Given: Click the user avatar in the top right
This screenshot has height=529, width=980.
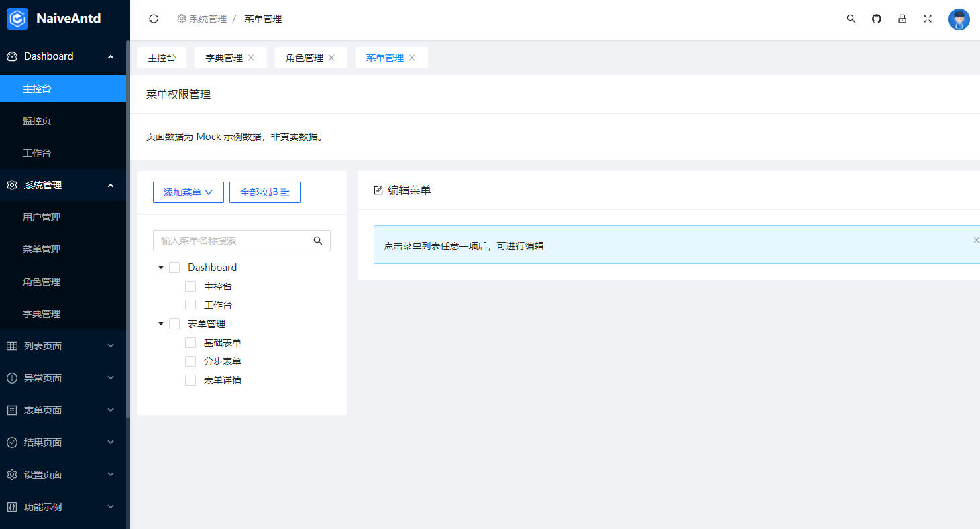Looking at the screenshot, I should (959, 19).
